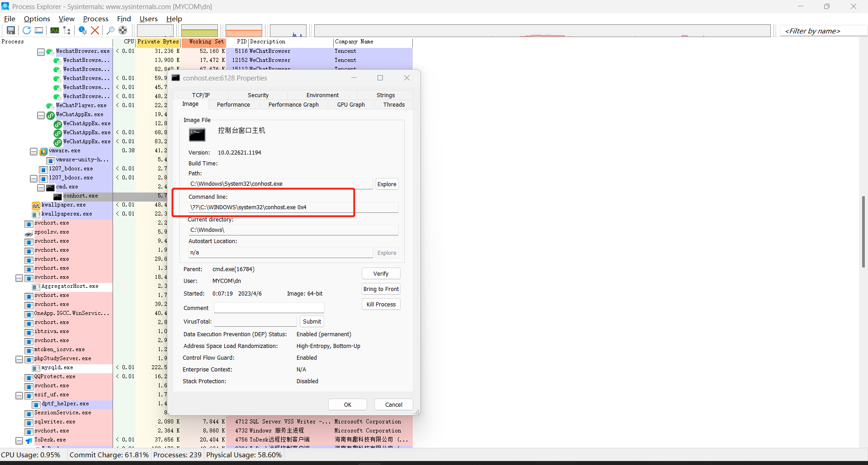Sort by the Private Bytes column header

(x=158, y=42)
